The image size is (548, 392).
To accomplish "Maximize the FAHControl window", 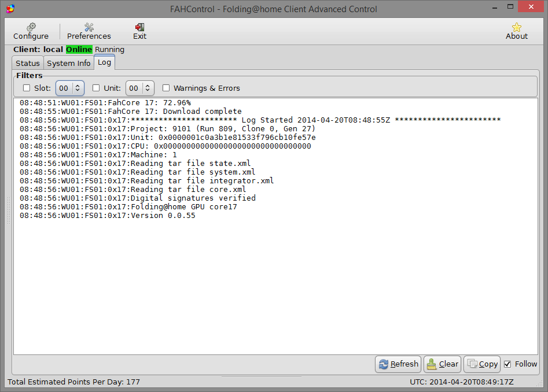I will pyautogui.click(x=510, y=7).
